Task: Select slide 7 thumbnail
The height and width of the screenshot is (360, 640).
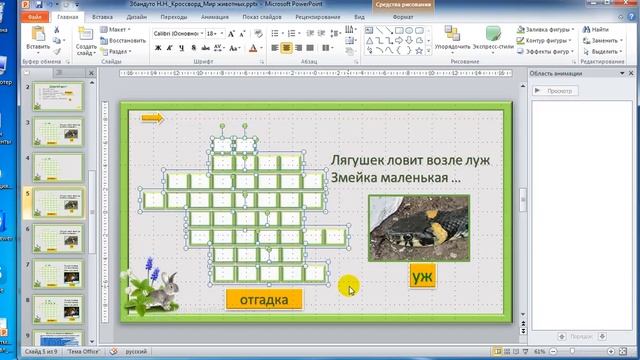Action: (58, 274)
